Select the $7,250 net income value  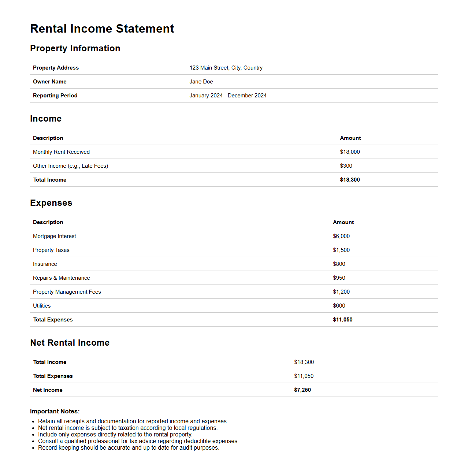pyautogui.click(x=302, y=390)
